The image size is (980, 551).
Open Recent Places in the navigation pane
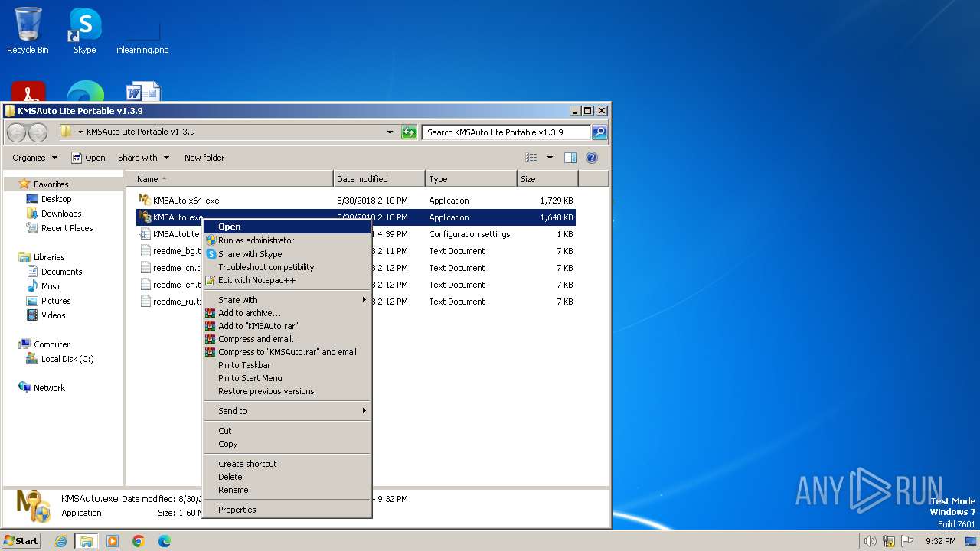[x=67, y=228]
